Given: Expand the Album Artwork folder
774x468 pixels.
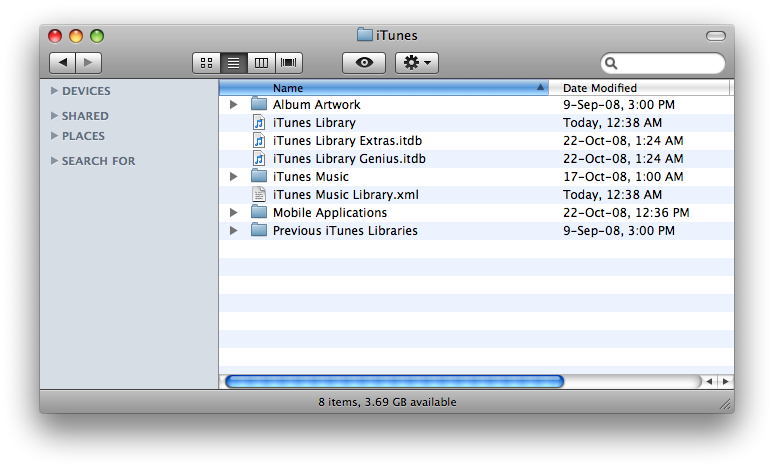Looking at the screenshot, I should [x=233, y=105].
